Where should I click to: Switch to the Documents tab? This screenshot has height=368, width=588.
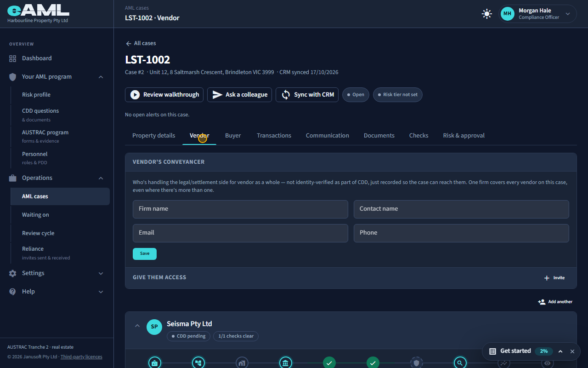click(x=379, y=136)
